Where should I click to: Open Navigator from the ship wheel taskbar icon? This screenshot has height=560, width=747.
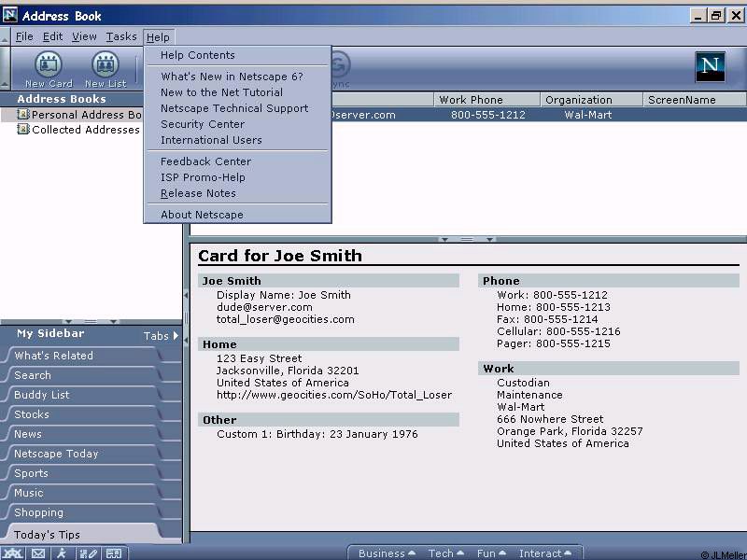tap(13, 553)
